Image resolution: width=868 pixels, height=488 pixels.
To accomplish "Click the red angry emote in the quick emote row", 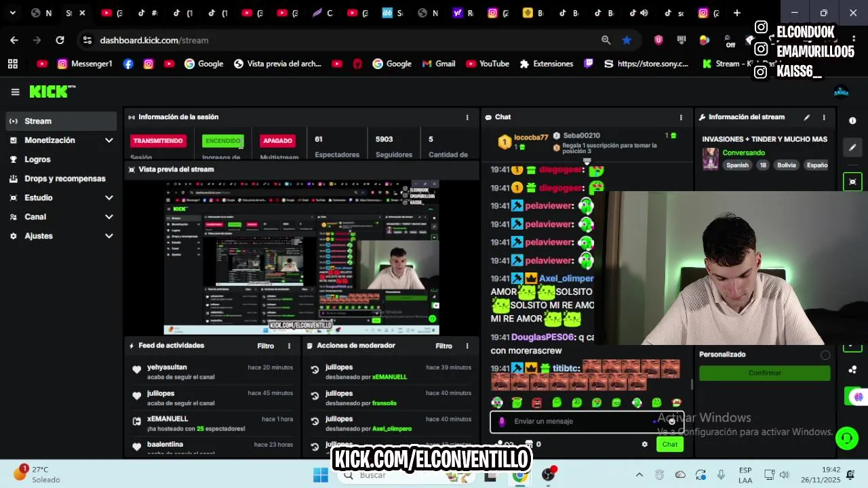I will (x=537, y=403).
